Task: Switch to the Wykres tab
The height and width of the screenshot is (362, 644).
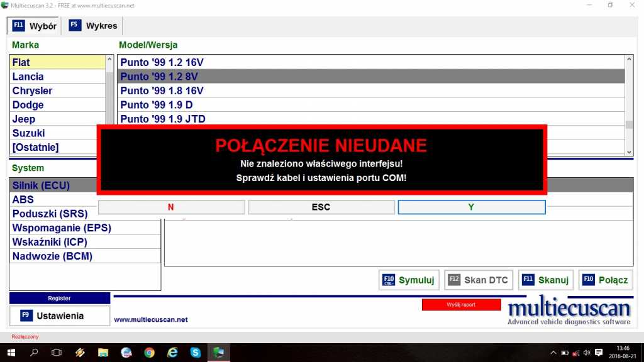Action: (94, 26)
